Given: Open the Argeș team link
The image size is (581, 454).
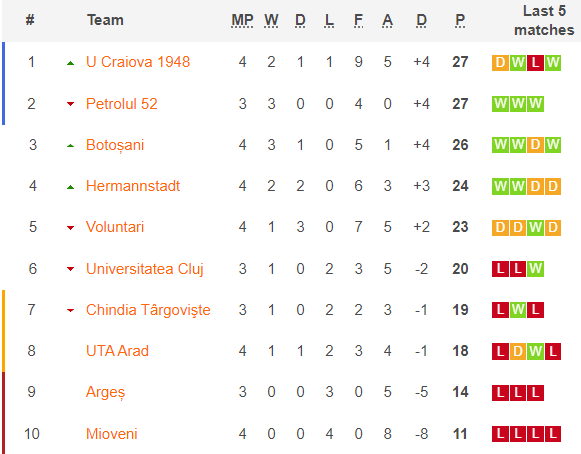Looking at the screenshot, I should [x=106, y=392].
